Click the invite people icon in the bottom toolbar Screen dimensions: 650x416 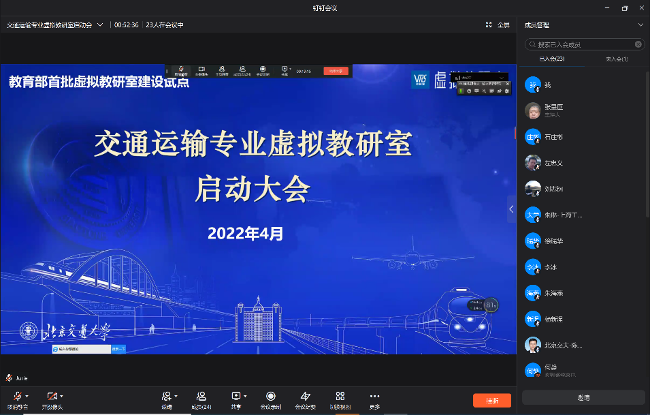pos(166,397)
